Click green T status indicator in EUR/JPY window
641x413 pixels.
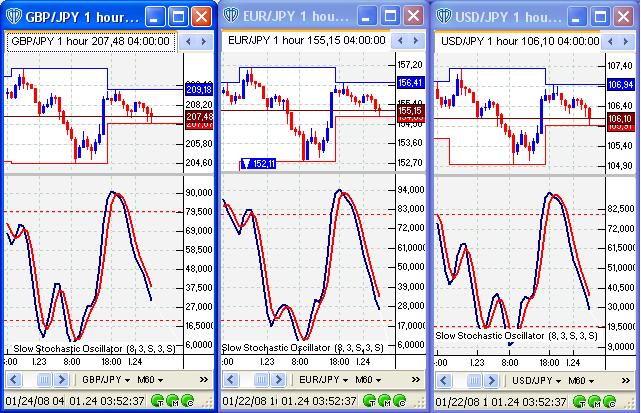[370, 401]
